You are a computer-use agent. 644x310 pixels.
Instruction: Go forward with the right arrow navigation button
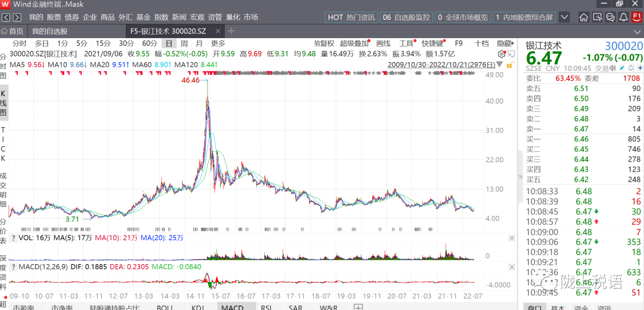(x=17, y=17)
